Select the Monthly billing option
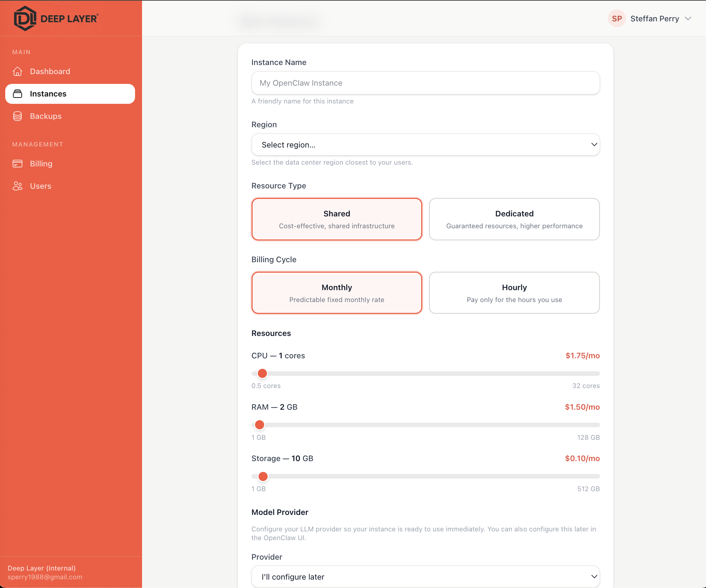Viewport: 706px width, 588px height. pos(337,293)
